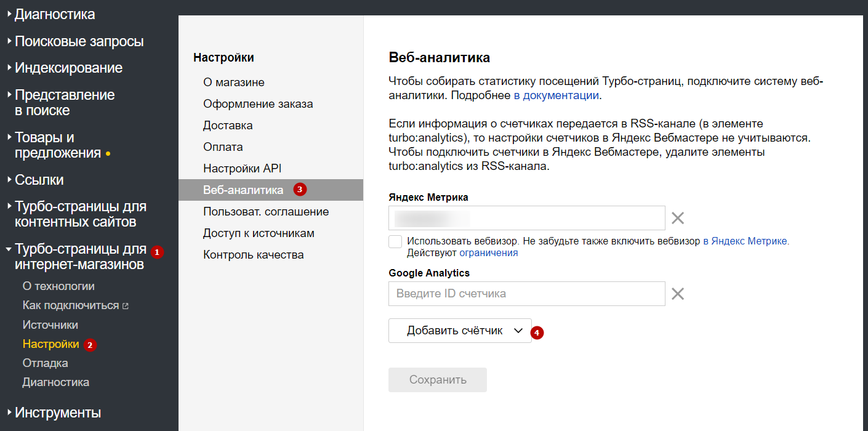Viewport: 868px width, 431px height.
Task: Expand the Диагностика sidebar section
Action: coord(54,14)
